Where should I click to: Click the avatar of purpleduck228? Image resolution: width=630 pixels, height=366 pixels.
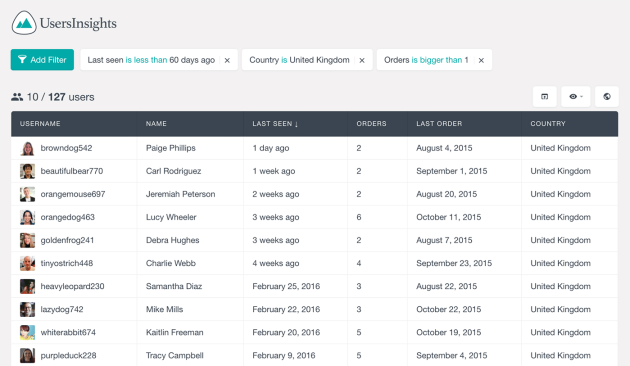pyautogui.click(x=27, y=356)
